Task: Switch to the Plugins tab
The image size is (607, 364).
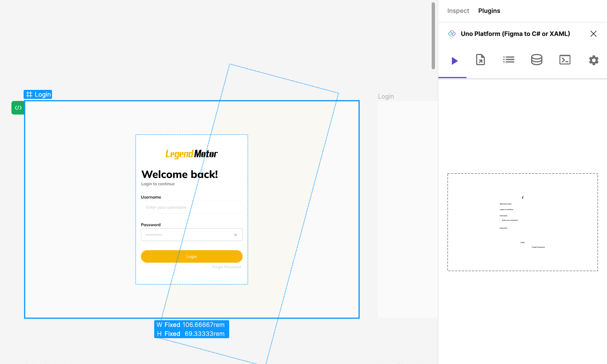Action: tap(489, 11)
